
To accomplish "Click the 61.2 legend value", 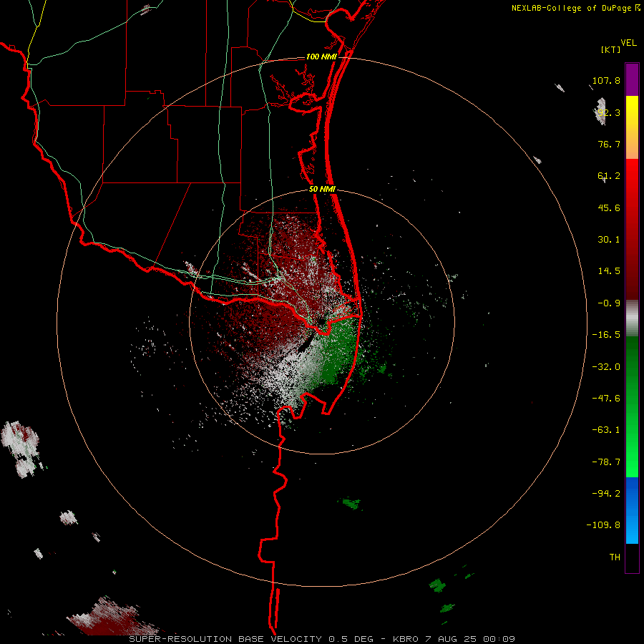I will [609, 176].
